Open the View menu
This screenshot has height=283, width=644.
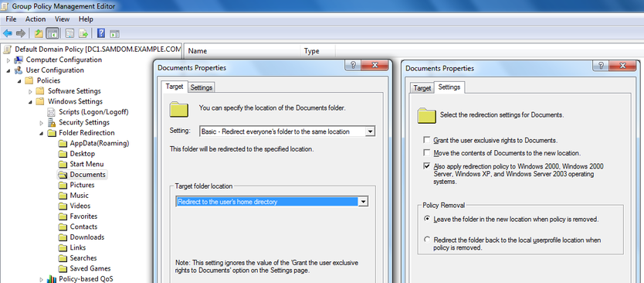(62, 19)
